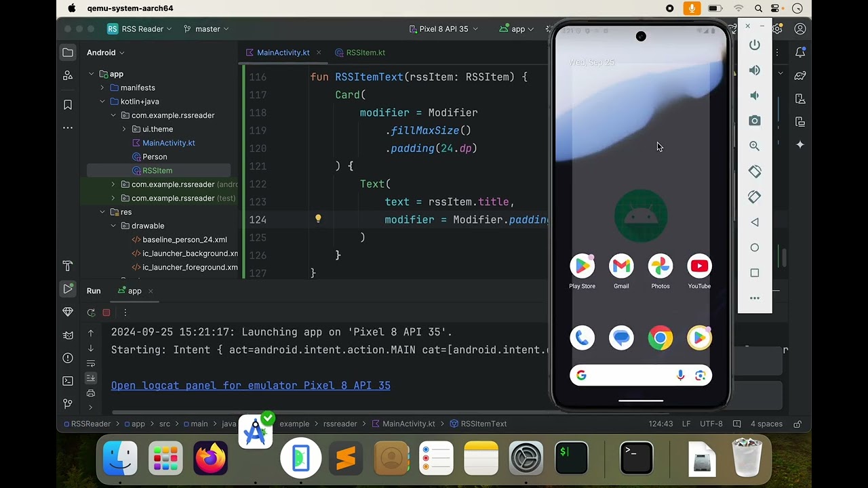Click emulator back triangle button
This screenshot has width=868, height=488.
[x=755, y=222]
